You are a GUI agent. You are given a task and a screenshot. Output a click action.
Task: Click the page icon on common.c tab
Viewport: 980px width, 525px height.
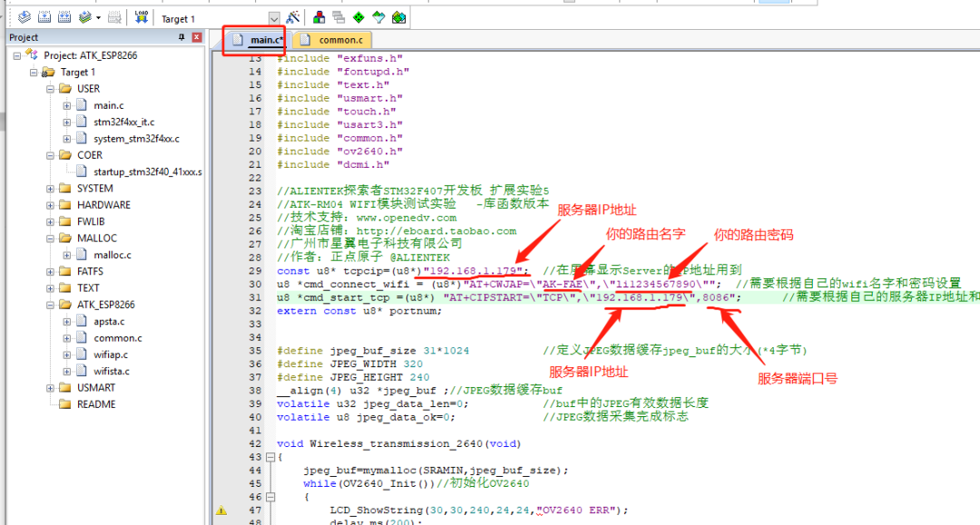coord(305,40)
